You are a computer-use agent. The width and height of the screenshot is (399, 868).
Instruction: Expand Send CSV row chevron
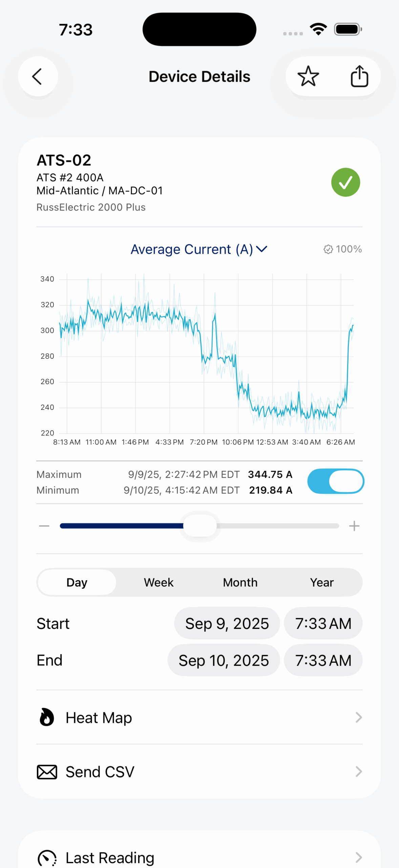[358, 772]
